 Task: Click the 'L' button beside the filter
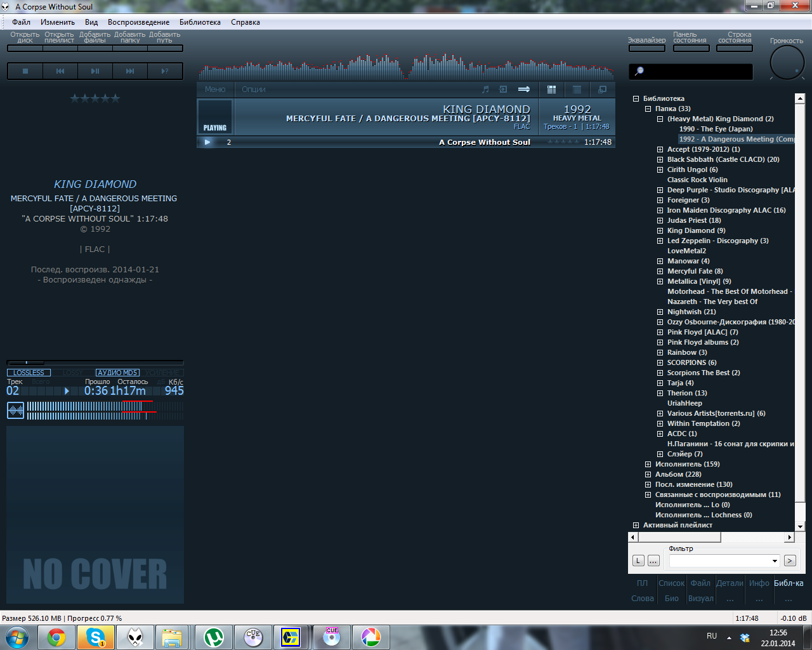pos(638,560)
